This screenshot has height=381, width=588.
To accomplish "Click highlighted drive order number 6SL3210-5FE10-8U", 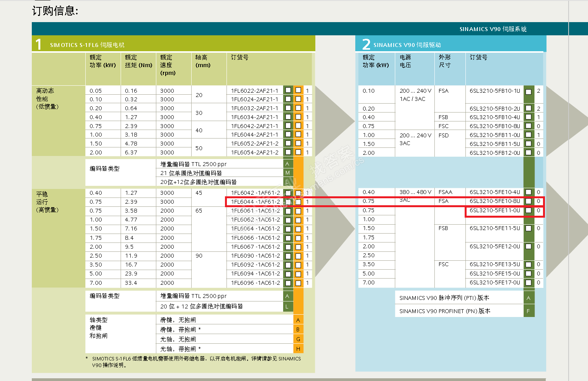I will (495, 201).
